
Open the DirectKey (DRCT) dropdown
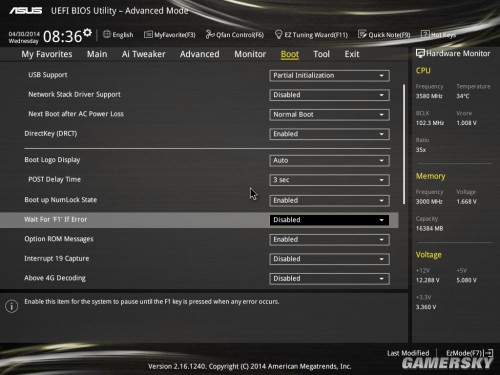click(329, 134)
